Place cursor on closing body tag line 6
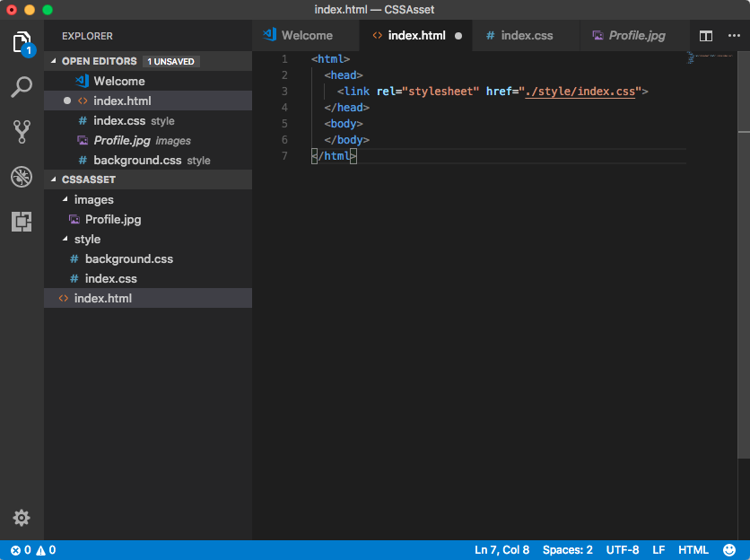The height and width of the screenshot is (560, 750). coord(347,140)
